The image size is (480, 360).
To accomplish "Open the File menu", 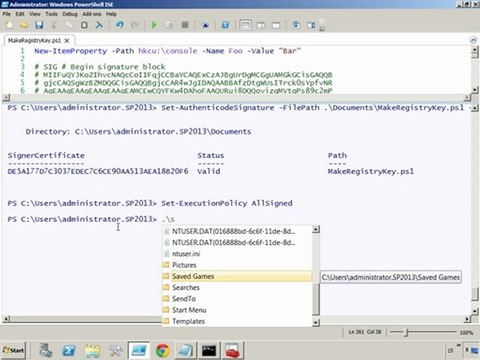I will coord(7,14).
